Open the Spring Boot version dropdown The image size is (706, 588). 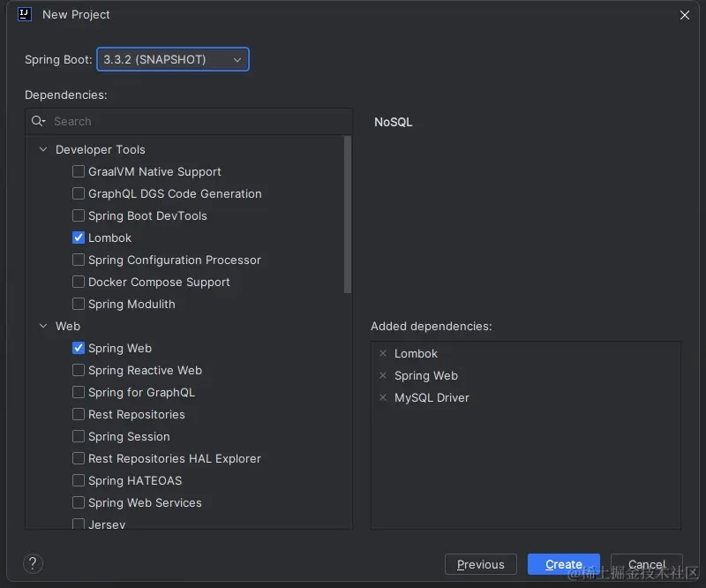(173, 59)
